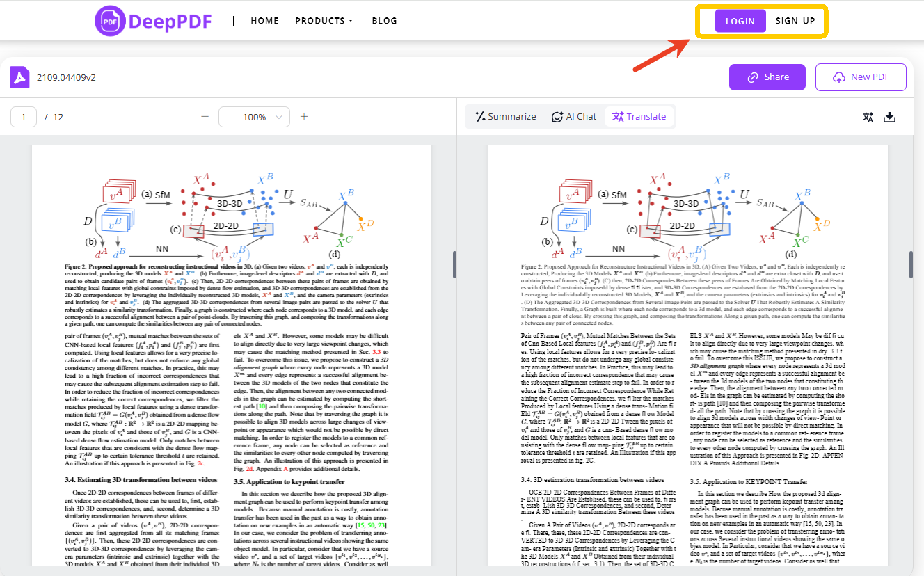
Task: Open the PRODUCTS dropdown menu
Action: (324, 21)
